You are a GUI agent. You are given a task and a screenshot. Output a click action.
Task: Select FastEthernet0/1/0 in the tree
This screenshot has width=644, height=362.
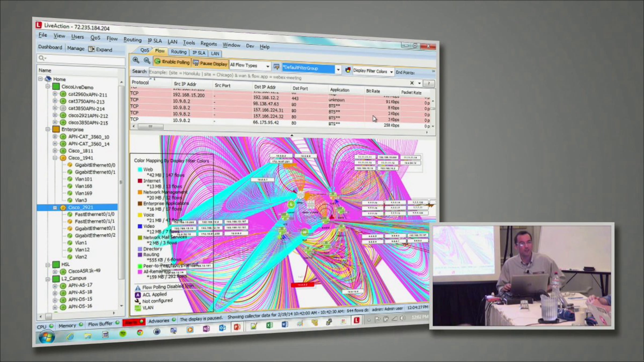[94, 214]
